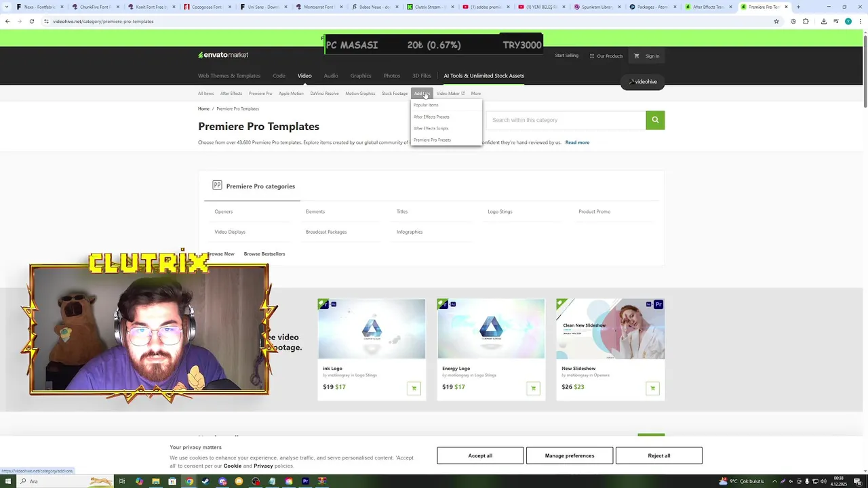Open the Web Themes & Templates menu
Screen dimensions: 868x488
[x=229, y=75]
